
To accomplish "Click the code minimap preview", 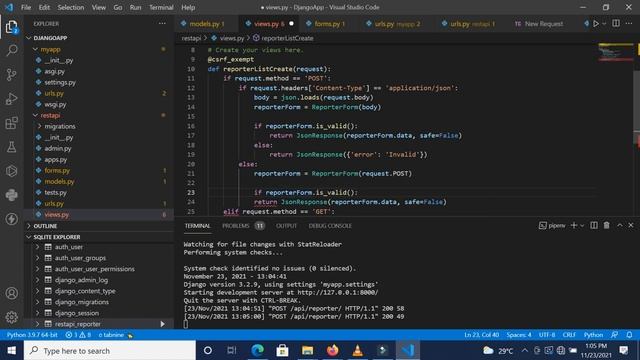I will coord(615,52).
